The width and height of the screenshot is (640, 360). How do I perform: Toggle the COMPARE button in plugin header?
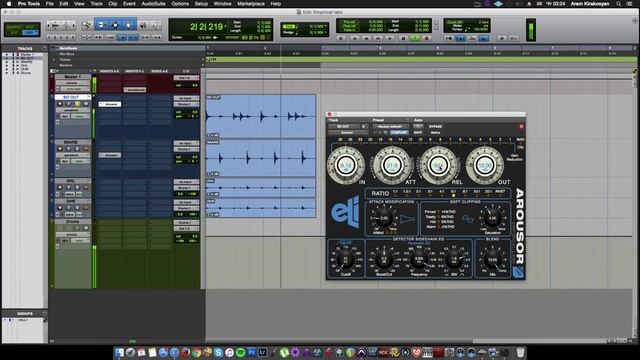[x=398, y=132]
